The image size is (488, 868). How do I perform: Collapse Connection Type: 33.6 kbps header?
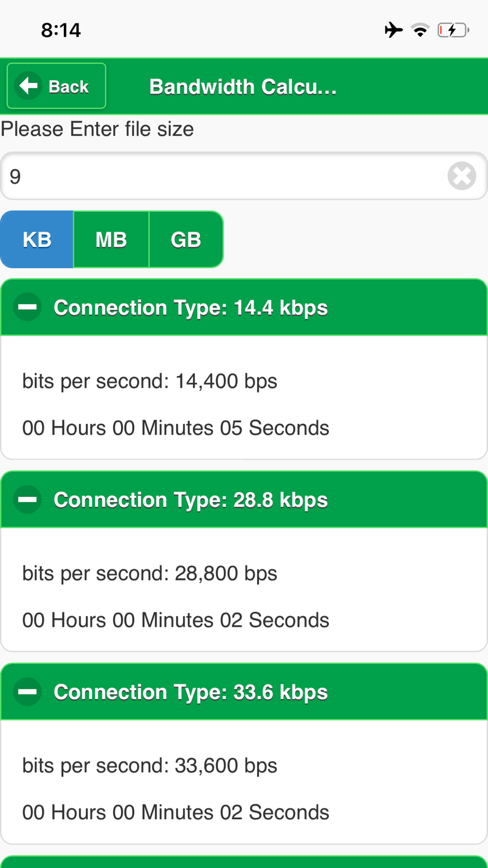[x=190, y=692]
